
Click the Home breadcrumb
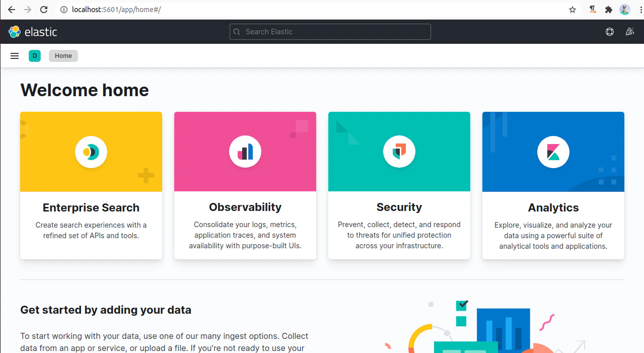click(x=63, y=56)
